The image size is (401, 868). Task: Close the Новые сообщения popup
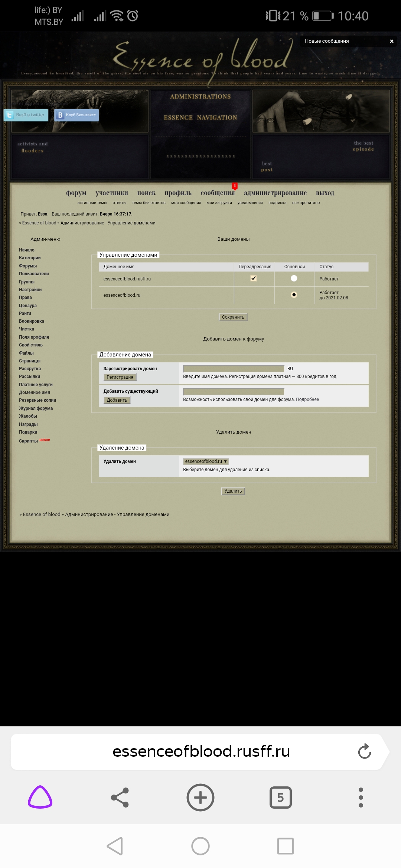click(x=391, y=41)
